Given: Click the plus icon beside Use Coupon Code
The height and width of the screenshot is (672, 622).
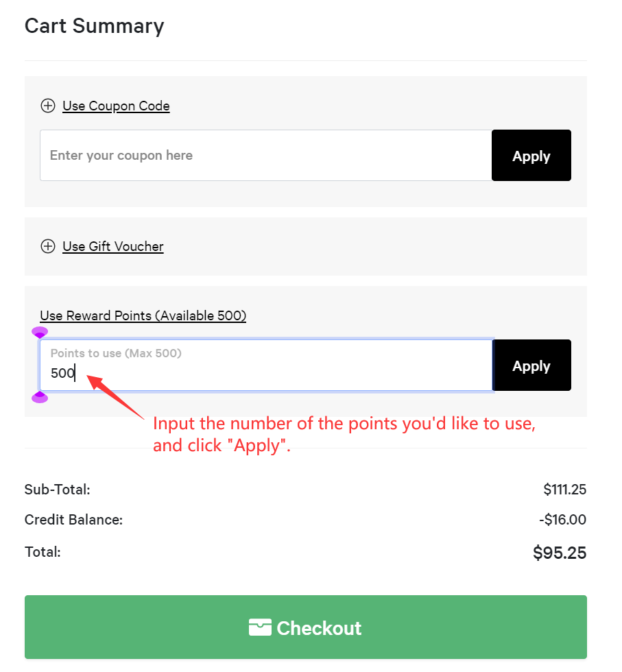Looking at the screenshot, I should pos(48,106).
